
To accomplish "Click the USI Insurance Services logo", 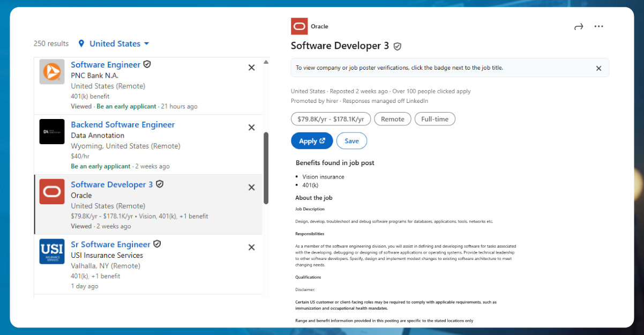I will (x=52, y=251).
